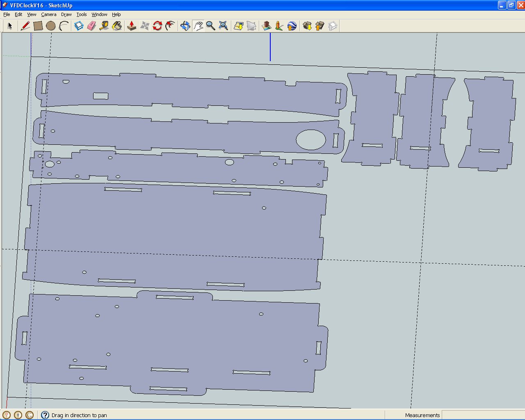Screen dimensions: 525x420
Task: Open the Help menu
Action: 116,14
